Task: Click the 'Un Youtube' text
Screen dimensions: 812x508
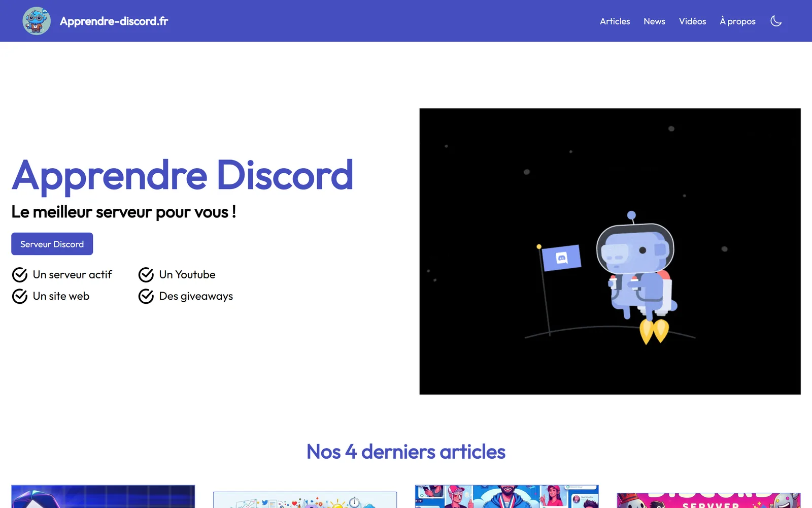Action: coord(187,274)
